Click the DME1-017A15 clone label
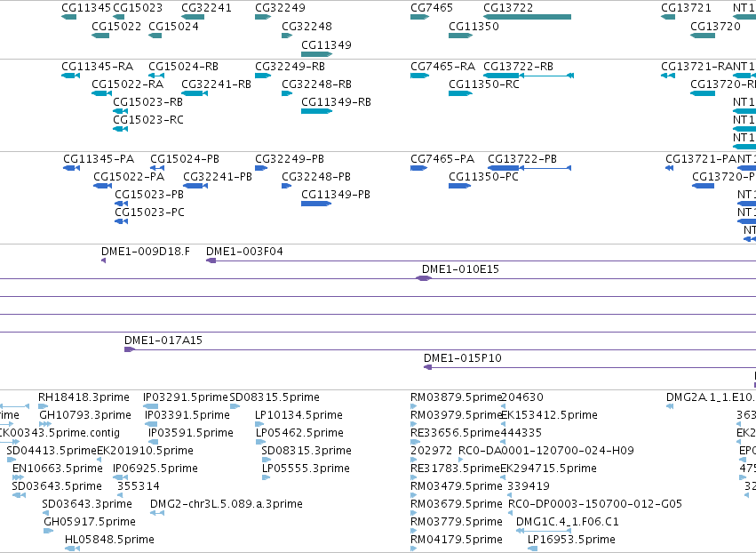Screen dimensions: 756x553 [163, 341]
